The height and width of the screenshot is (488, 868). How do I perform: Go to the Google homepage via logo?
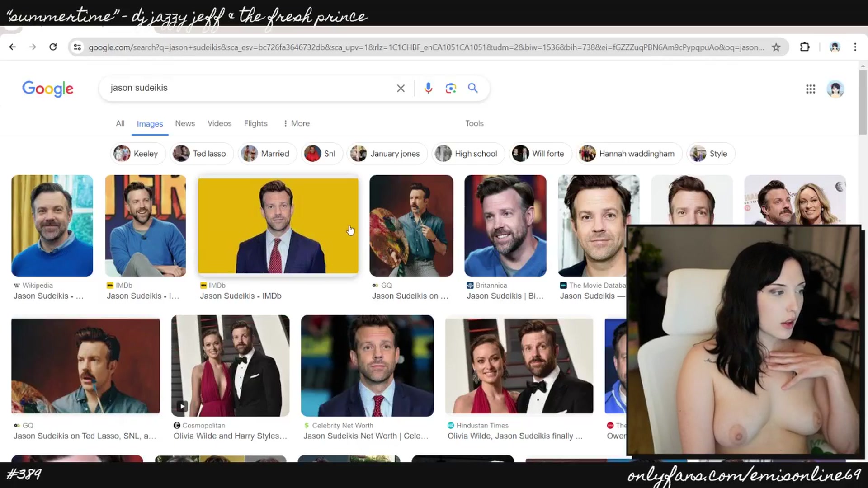[48, 89]
